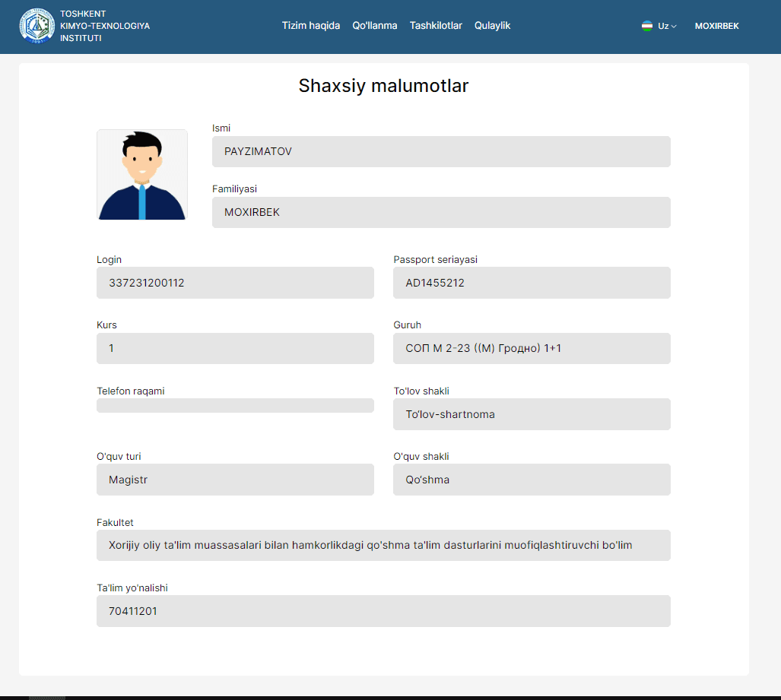781x700 pixels.
Task: Go to Tashkilotlar in navigation
Action: point(436,26)
